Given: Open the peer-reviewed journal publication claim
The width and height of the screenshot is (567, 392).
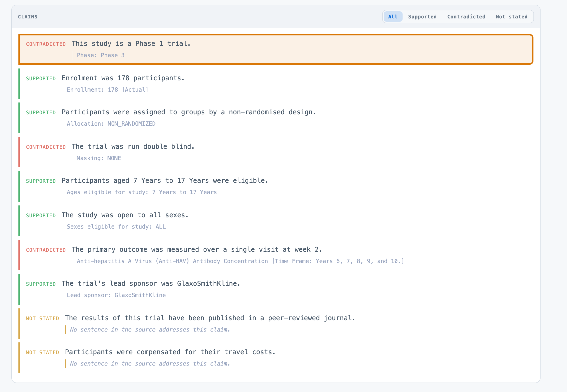Looking at the screenshot, I should [x=276, y=324].
